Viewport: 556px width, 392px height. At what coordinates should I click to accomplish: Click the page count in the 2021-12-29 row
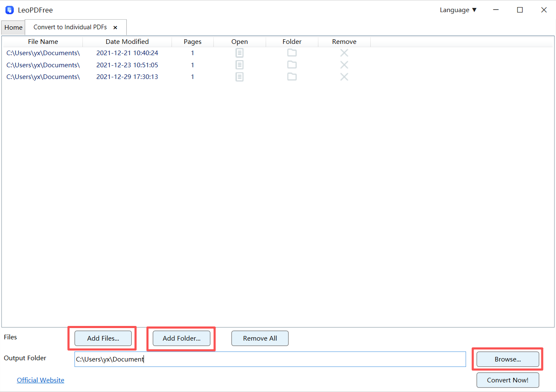192,77
